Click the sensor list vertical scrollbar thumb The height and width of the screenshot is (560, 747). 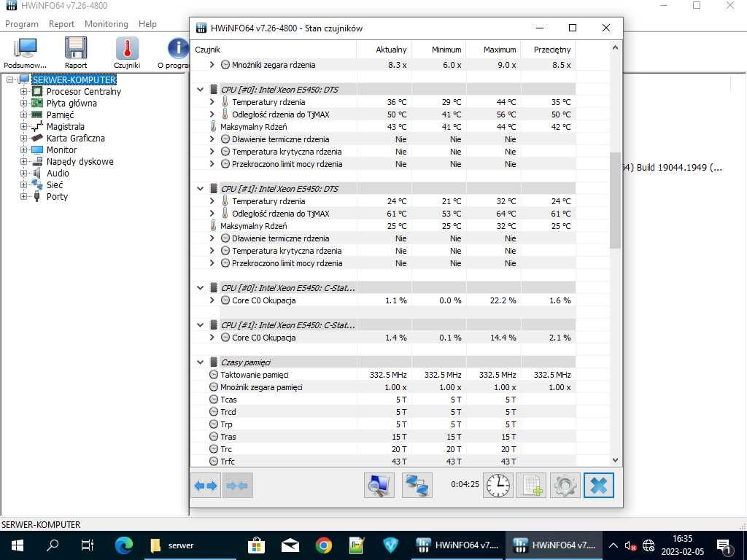tap(615, 200)
